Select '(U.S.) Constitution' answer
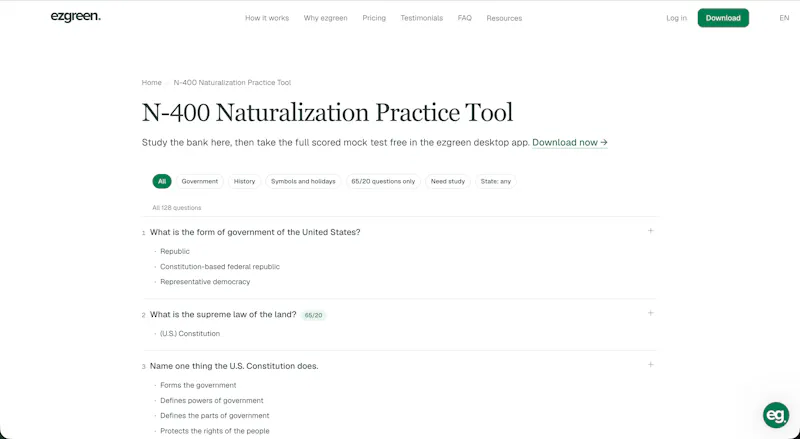 point(190,333)
